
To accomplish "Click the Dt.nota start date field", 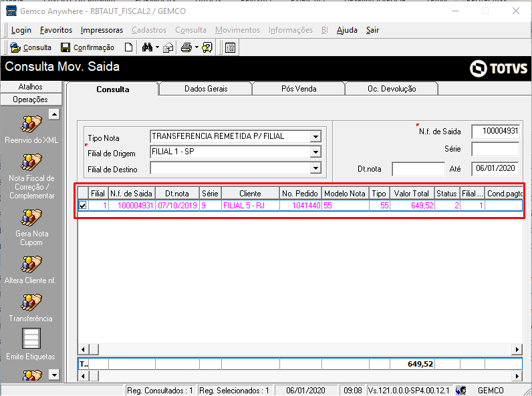I will tap(418, 168).
